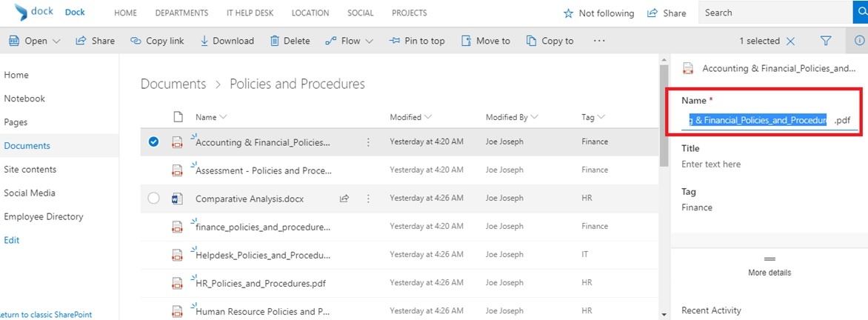Click the Pin to top command
The image size is (868, 320).
click(x=417, y=41)
